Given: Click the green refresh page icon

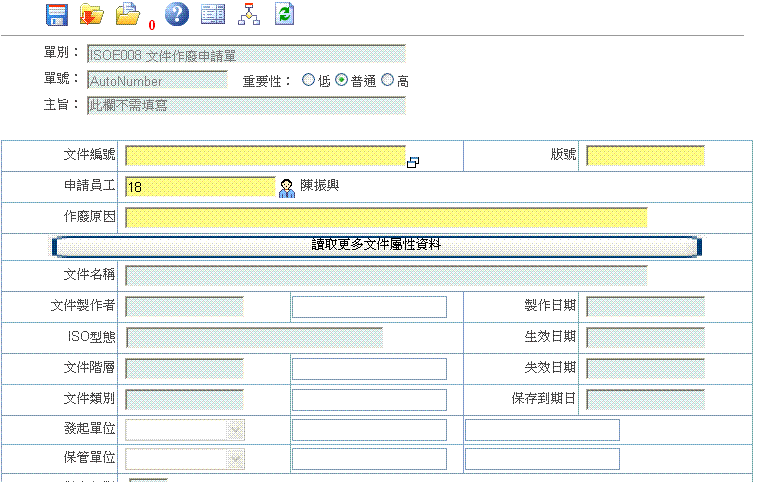Looking at the screenshot, I should [285, 14].
